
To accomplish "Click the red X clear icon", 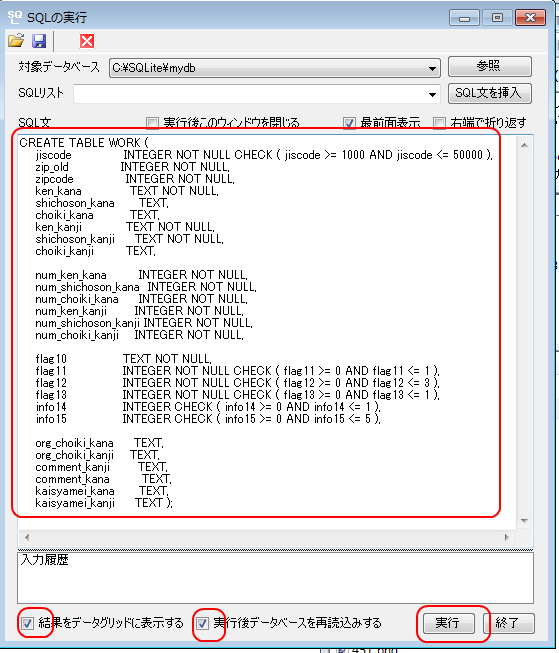I will (x=87, y=41).
